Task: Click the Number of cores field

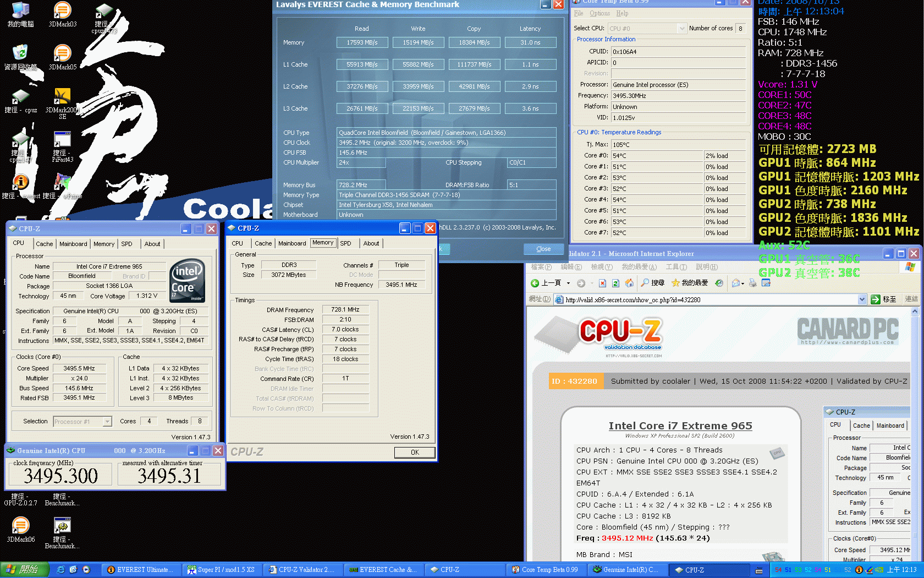Action: pyautogui.click(x=741, y=29)
